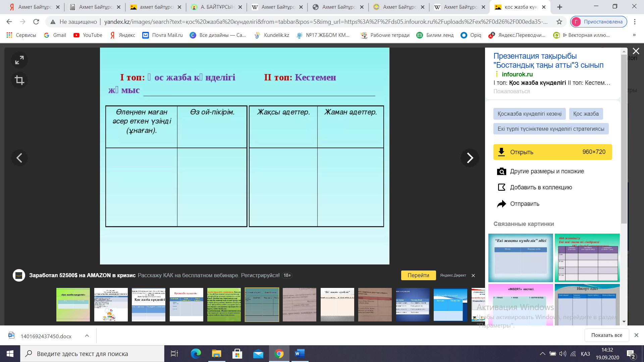The width and height of the screenshot is (644, 362).
Task: Switch to the А. БАЙТҰРСЫН tab
Action: 217,7
